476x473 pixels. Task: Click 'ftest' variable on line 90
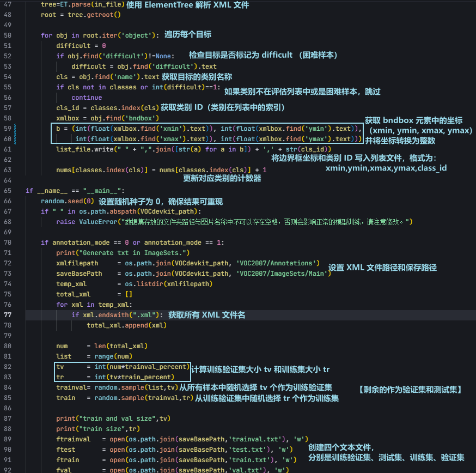tap(65, 448)
